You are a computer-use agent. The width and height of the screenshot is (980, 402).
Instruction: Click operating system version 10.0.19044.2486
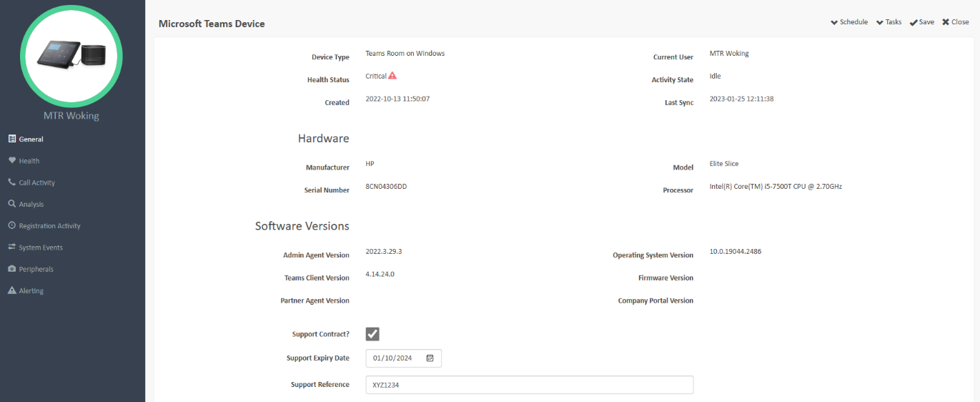[736, 252]
